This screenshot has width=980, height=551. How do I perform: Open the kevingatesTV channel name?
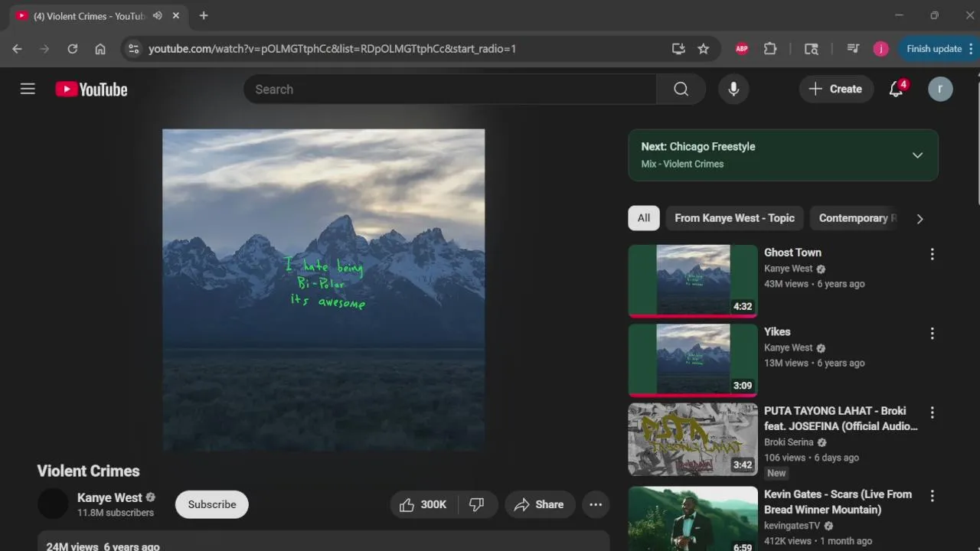click(792, 526)
